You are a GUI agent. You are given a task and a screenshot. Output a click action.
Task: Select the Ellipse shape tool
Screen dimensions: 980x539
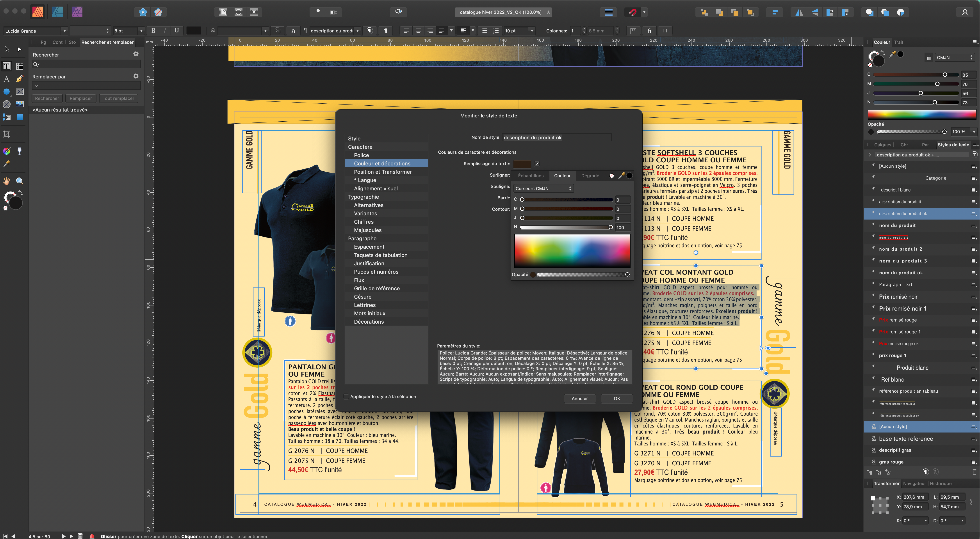coord(6,92)
